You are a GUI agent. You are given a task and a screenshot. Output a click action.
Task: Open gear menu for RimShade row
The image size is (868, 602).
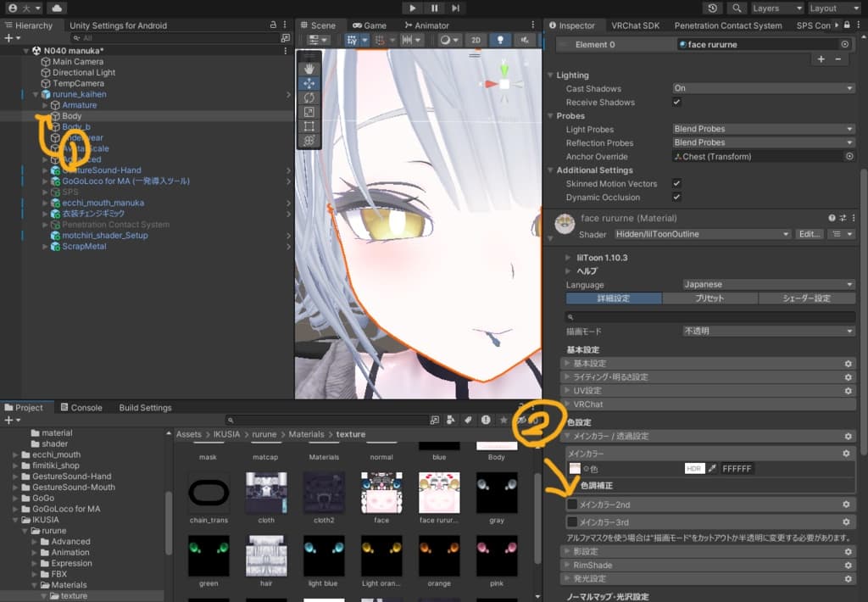(848, 566)
